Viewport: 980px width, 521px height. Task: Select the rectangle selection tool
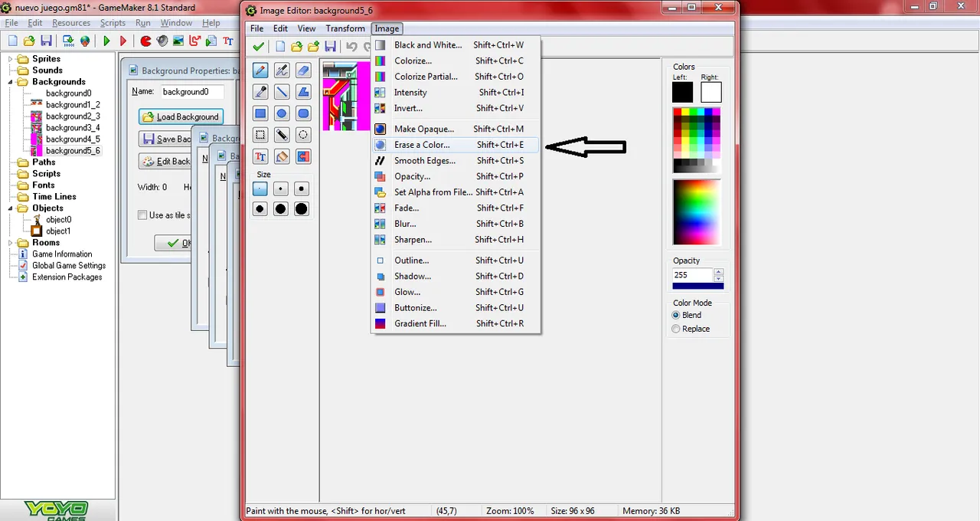[x=260, y=135]
